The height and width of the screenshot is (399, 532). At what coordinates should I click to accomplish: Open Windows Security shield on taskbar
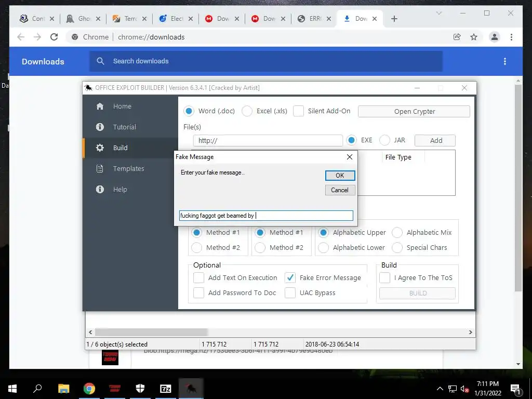point(140,389)
